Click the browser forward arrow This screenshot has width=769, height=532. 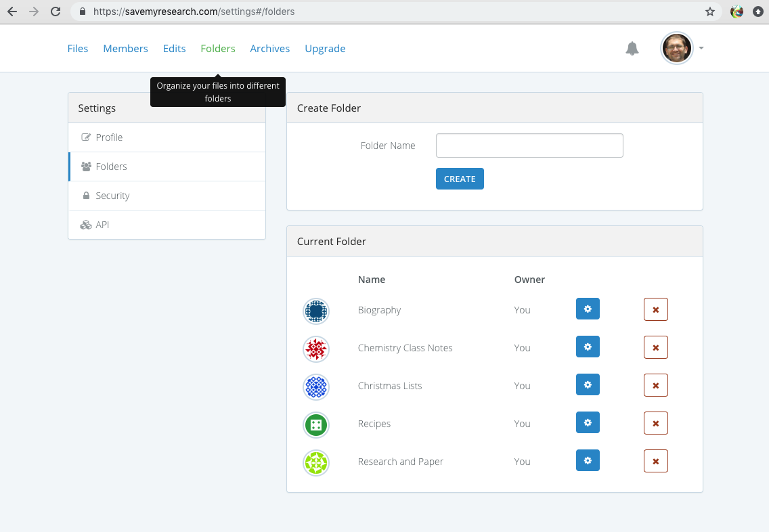[x=34, y=12]
